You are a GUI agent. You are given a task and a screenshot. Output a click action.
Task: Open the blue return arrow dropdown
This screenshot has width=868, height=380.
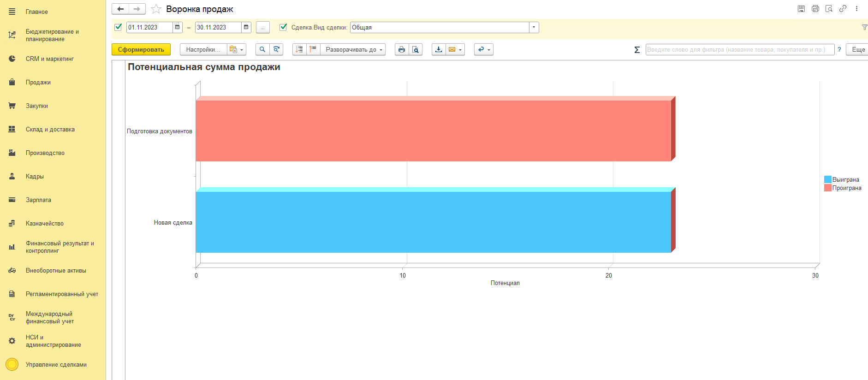click(x=484, y=49)
